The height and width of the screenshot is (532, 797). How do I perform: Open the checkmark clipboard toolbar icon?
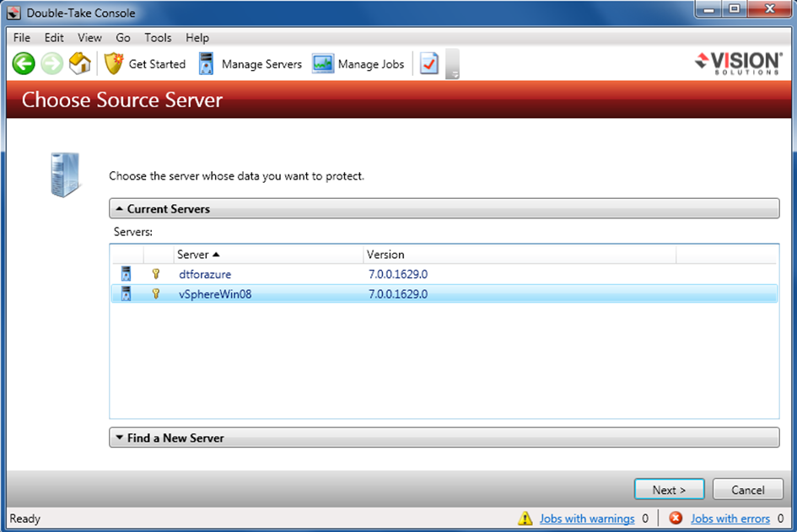[x=429, y=64]
